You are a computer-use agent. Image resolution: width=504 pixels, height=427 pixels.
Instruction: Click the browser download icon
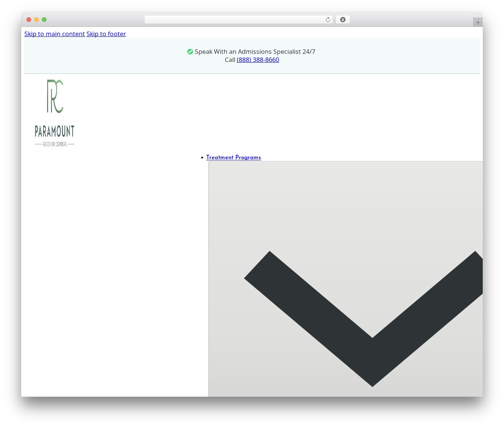point(343,20)
